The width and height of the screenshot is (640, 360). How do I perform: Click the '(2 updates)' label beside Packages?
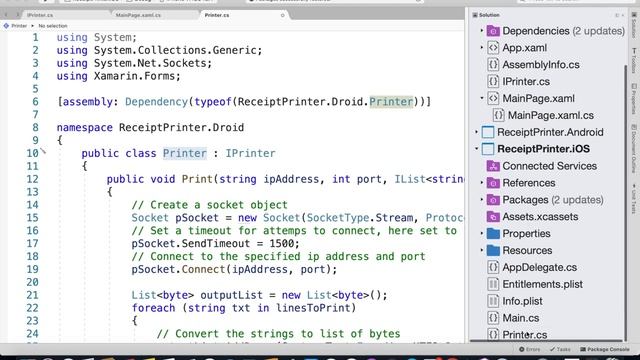pyautogui.click(x=578, y=200)
